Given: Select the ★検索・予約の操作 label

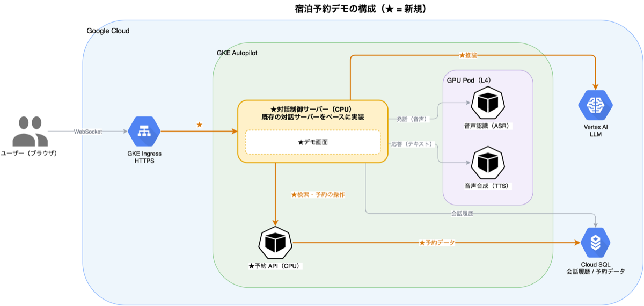Looking at the screenshot, I should 318,194.
